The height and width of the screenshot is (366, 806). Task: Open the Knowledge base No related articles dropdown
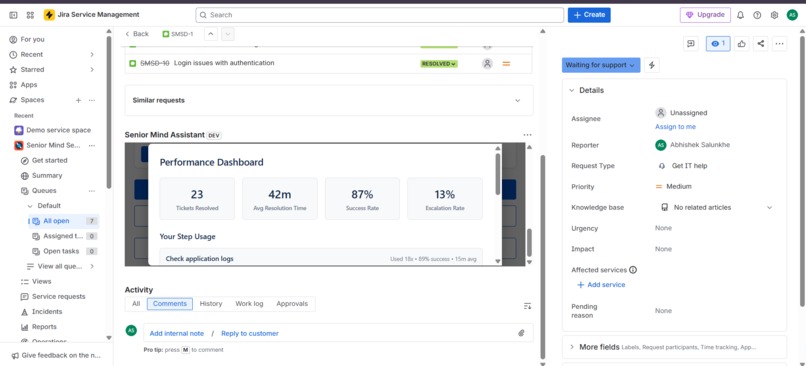point(717,207)
